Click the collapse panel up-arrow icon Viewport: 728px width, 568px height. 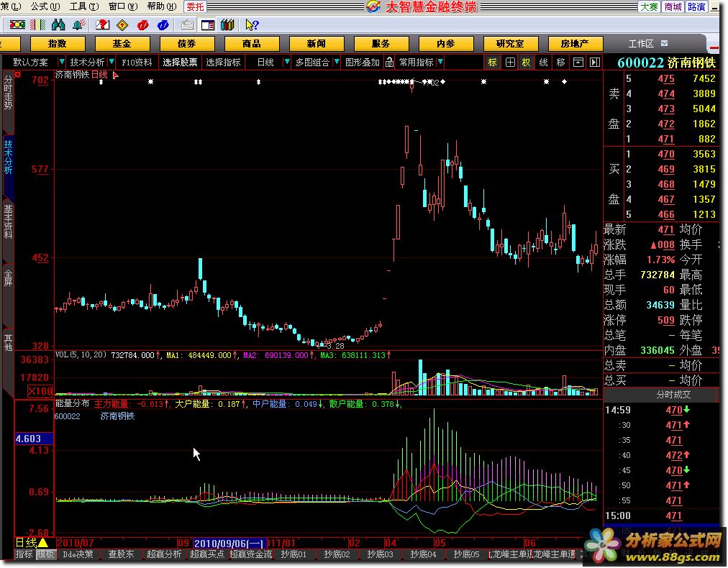(578, 62)
